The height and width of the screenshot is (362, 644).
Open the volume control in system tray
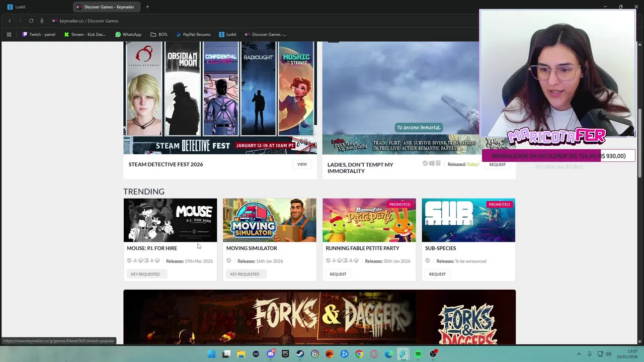(608, 354)
